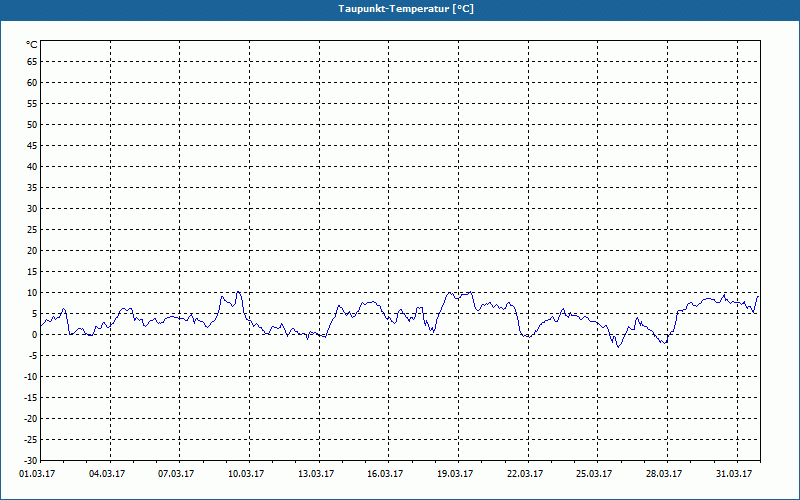Click the -20 y-axis value

[x=31, y=418]
